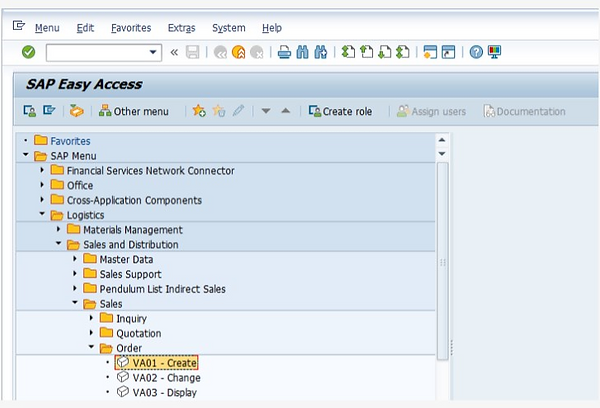Click the Assign users button
600x408 pixels.
click(431, 111)
